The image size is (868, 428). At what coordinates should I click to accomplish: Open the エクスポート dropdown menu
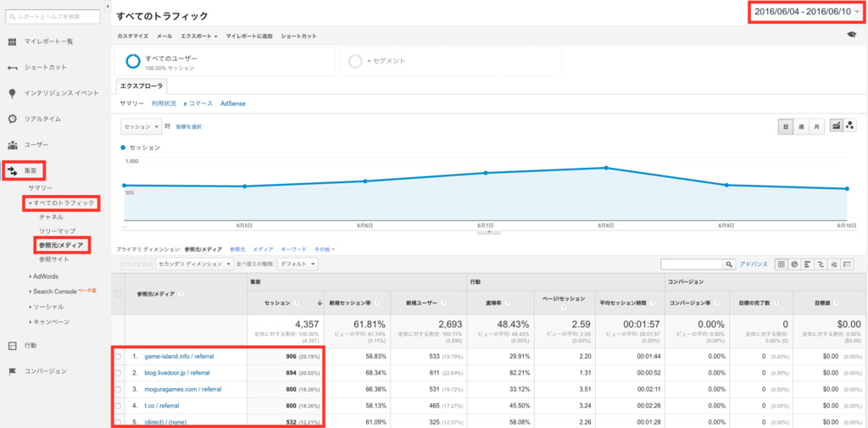198,36
